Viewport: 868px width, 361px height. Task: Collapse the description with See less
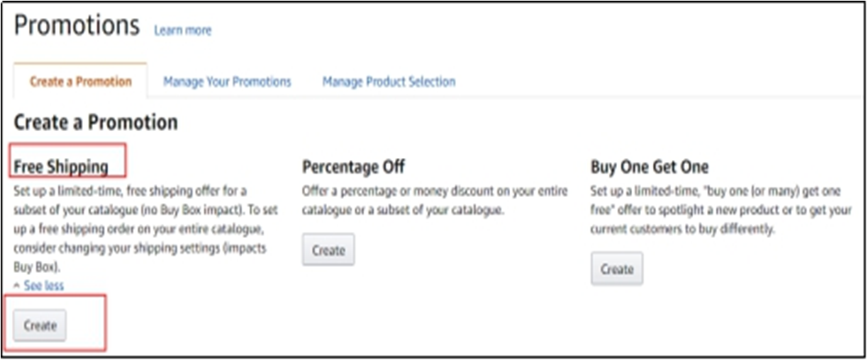click(x=44, y=286)
